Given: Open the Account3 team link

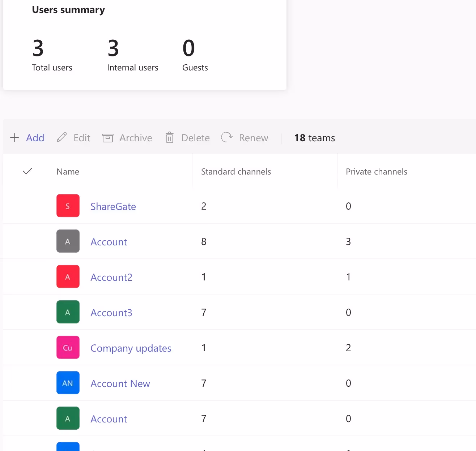Looking at the screenshot, I should pos(111,313).
